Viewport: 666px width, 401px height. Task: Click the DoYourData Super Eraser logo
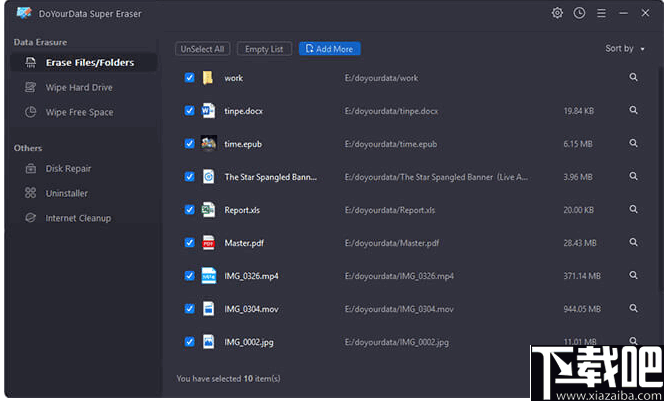pos(24,13)
